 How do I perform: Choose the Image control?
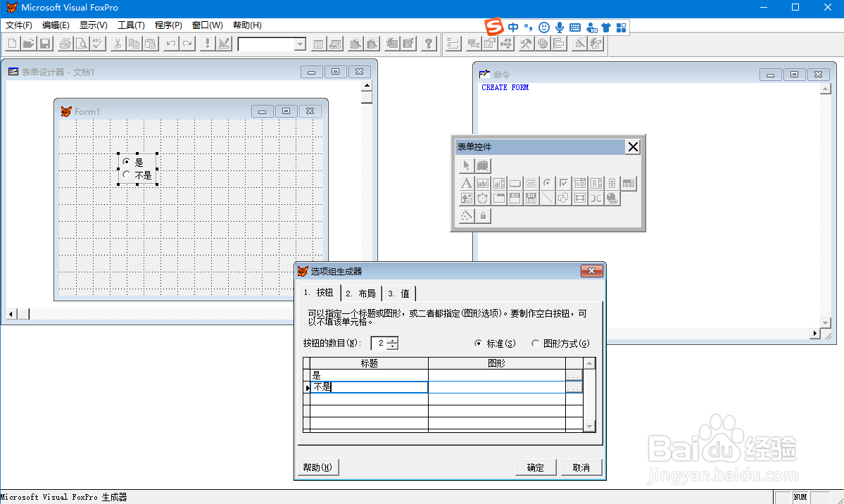click(466, 199)
